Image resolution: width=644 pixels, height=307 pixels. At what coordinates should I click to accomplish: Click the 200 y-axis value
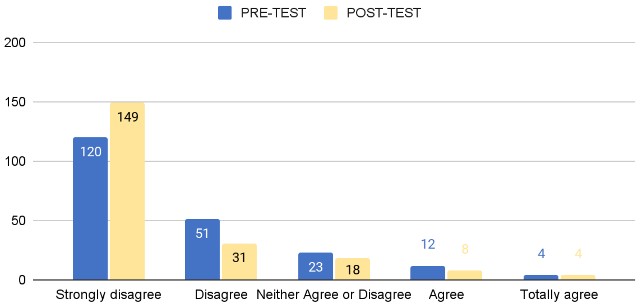(15, 43)
